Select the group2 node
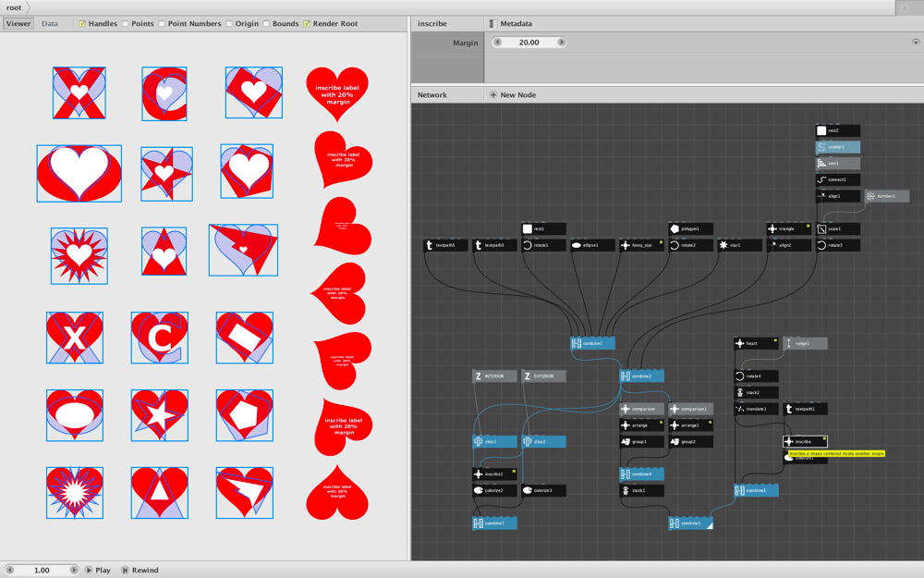924x578 pixels. 690,441
